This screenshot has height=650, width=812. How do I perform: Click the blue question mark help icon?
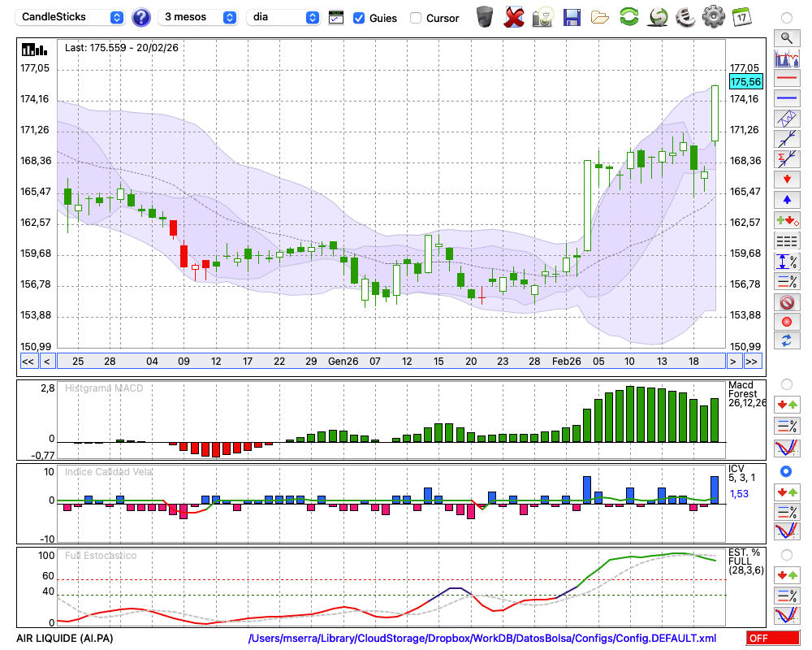(141, 17)
